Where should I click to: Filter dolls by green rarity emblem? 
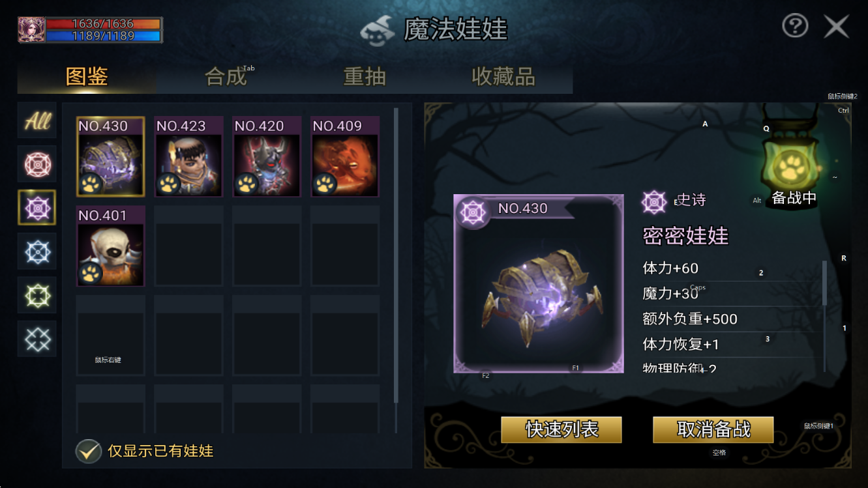click(x=37, y=295)
